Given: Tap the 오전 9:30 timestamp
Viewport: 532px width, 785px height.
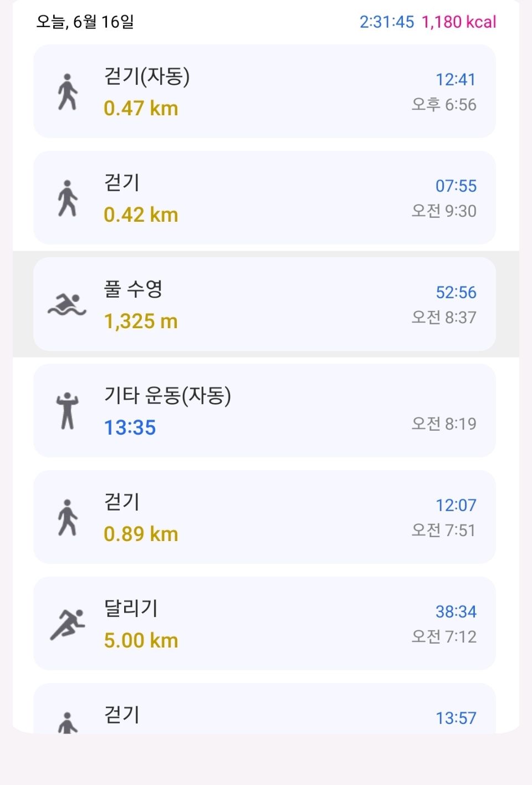Looking at the screenshot, I should coord(444,211).
